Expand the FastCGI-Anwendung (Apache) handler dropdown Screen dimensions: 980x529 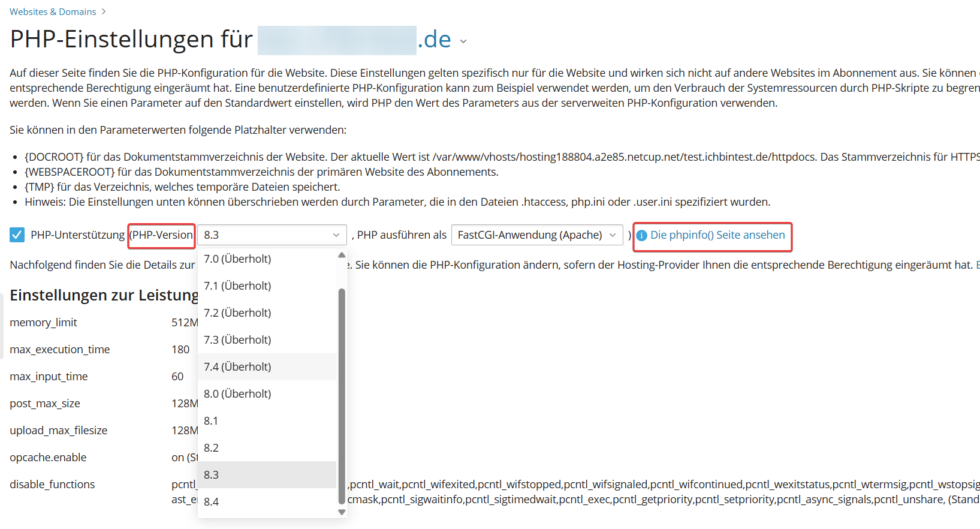[x=537, y=235]
